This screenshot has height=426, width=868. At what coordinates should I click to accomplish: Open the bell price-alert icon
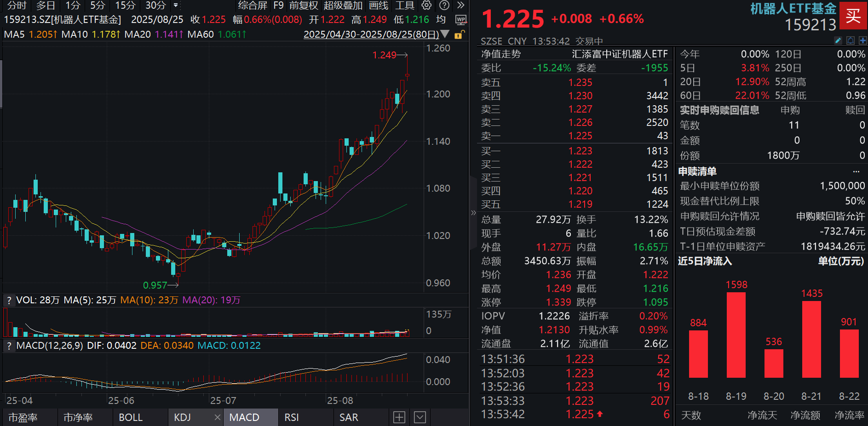[851, 40]
